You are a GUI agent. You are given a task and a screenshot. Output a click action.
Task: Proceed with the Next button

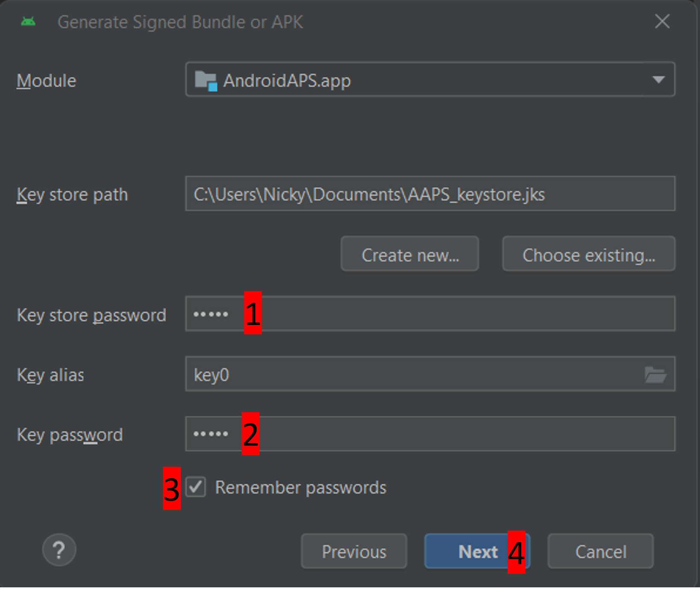point(477,551)
